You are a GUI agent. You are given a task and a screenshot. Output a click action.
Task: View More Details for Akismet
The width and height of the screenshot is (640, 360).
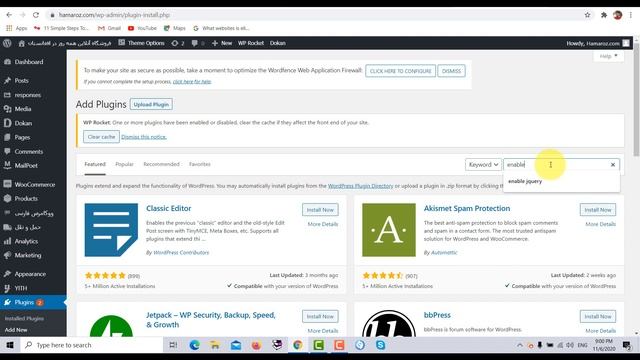click(600, 224)
